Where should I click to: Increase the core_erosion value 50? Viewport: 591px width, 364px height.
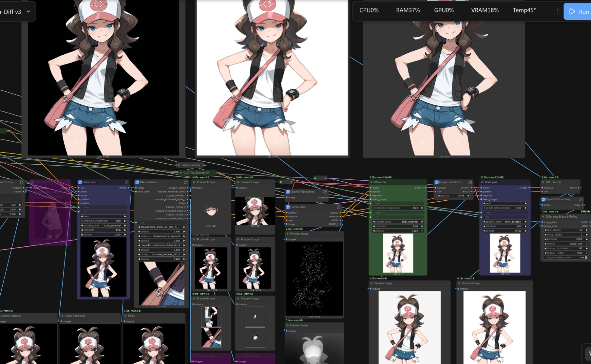[x=587, y=230]
